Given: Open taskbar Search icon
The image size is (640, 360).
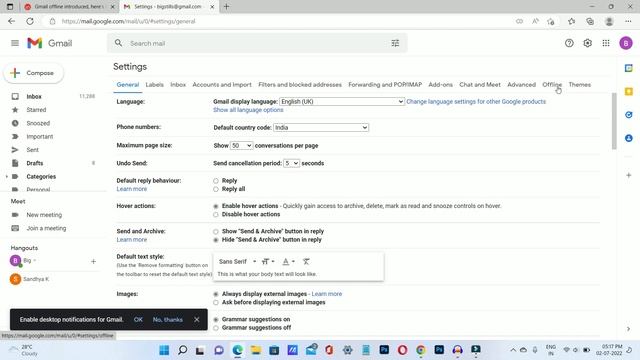Looking at the screenshot, I should 182,350.
